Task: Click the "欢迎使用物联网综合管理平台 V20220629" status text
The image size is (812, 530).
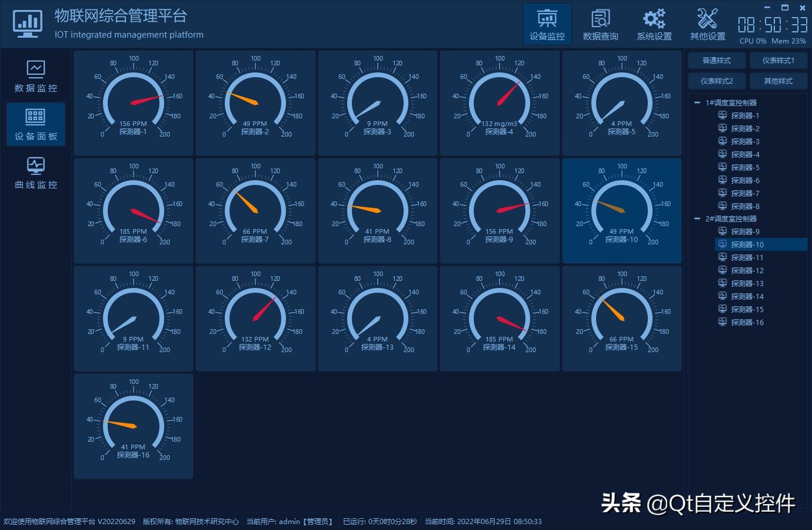Action: [x=69, y=522]
